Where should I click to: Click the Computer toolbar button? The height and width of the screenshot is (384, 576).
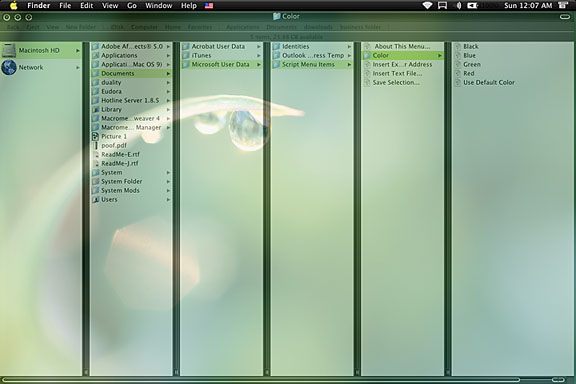coord(144,27)
